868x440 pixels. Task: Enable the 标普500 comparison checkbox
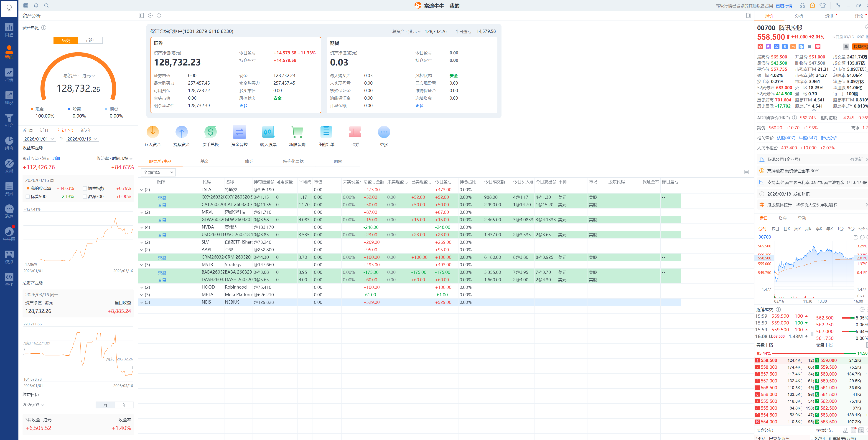pyautogui.click(x=28, y=197)
